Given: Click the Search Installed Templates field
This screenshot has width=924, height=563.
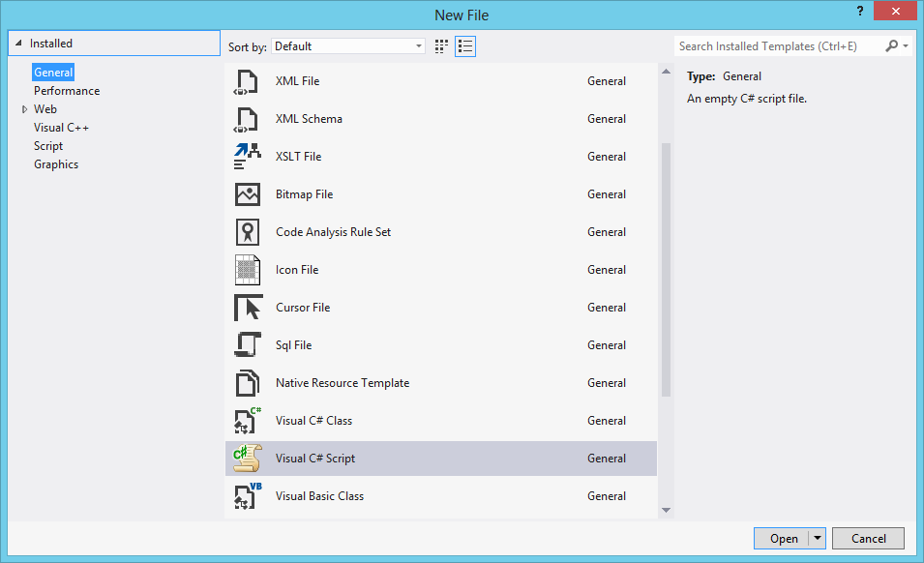Looking at the screenshot, I should pyautogui.click(x=778, y=45).
